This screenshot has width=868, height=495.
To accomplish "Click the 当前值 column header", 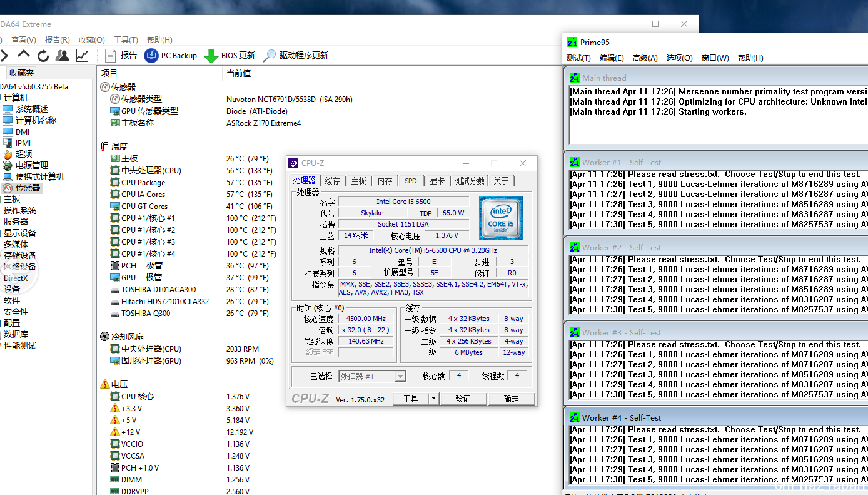I will point(238,73).
